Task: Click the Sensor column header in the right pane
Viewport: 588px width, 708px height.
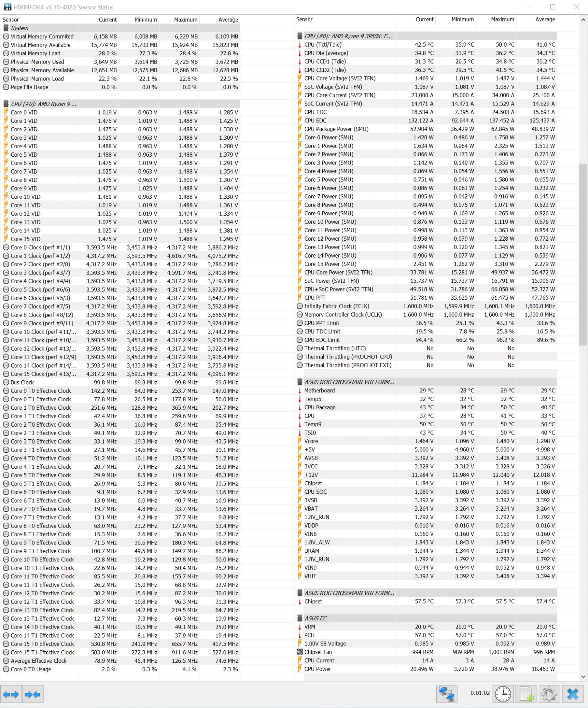Action: (345, 20)
